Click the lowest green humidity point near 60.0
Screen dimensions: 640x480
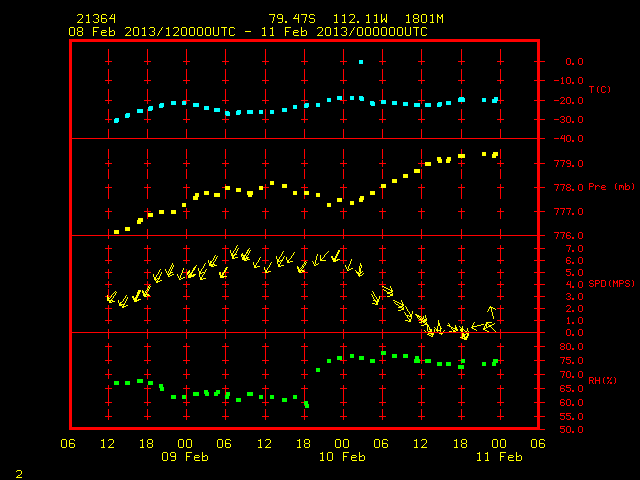pos(307,404)
